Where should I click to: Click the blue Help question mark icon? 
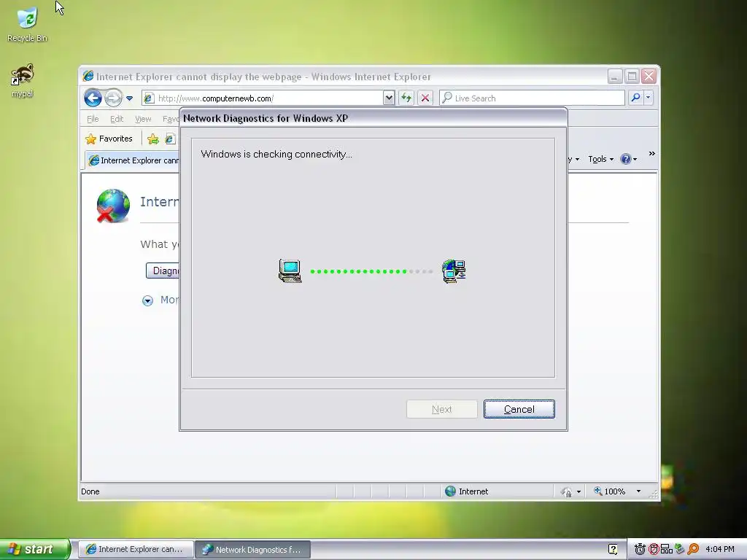click(x=625, y=159)
